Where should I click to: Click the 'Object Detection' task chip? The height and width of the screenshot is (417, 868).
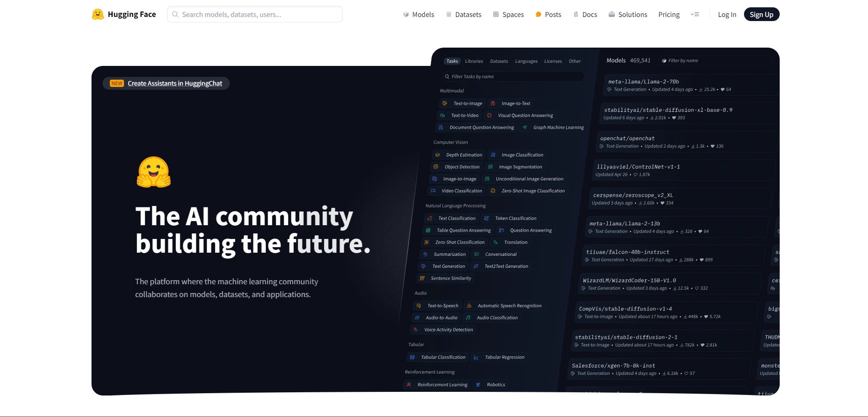456,167
